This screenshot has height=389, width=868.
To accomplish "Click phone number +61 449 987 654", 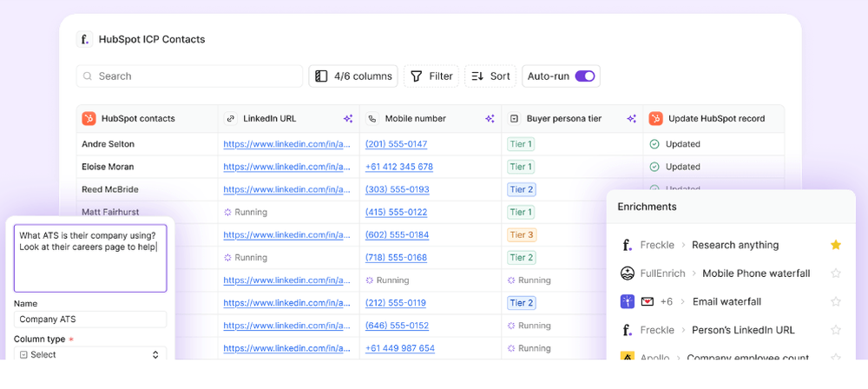I will click(x=400, y=348).
